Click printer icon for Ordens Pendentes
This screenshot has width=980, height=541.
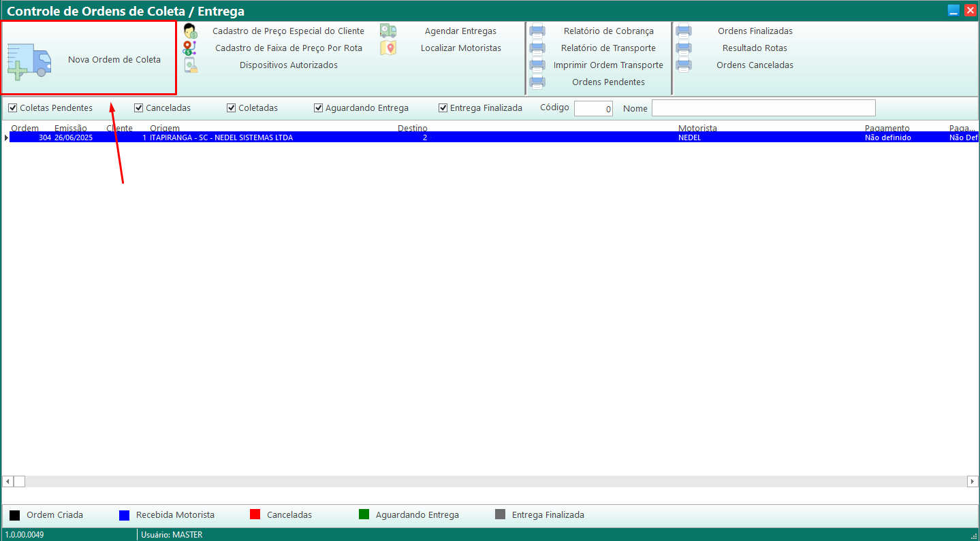click(x=537, y=82)
